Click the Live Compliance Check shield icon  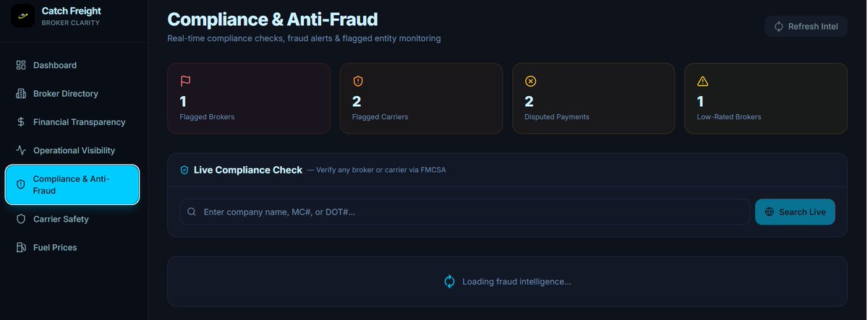(184, 170)
